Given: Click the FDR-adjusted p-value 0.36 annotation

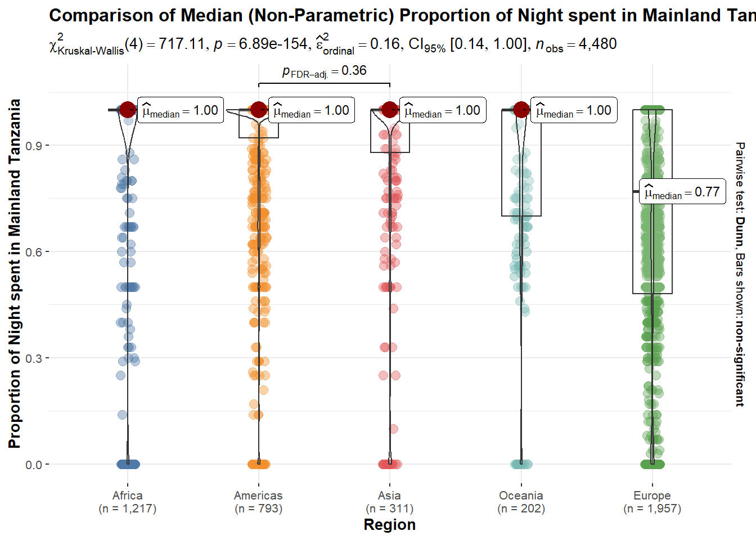Looking at the screenshot, I should 324,71.
